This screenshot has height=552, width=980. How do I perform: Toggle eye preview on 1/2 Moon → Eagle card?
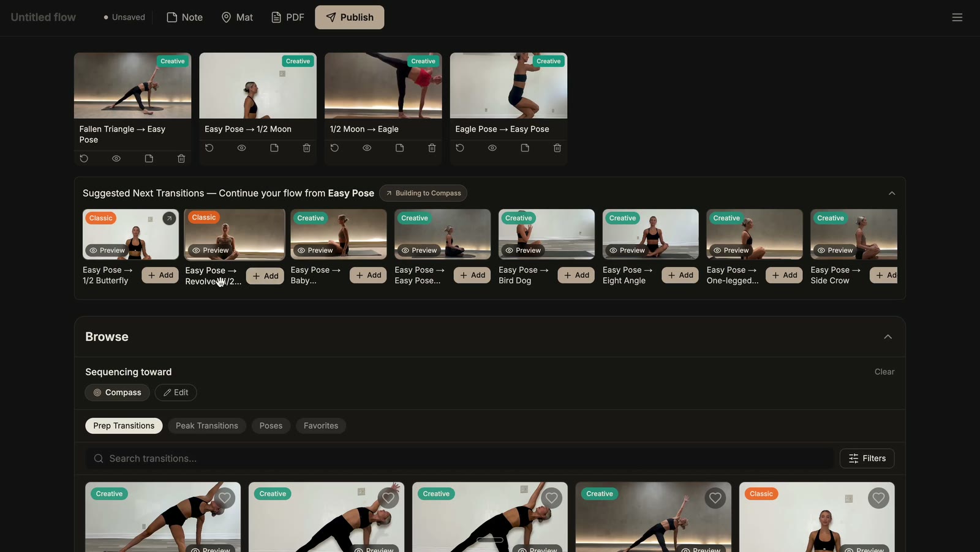pos(367,148)
